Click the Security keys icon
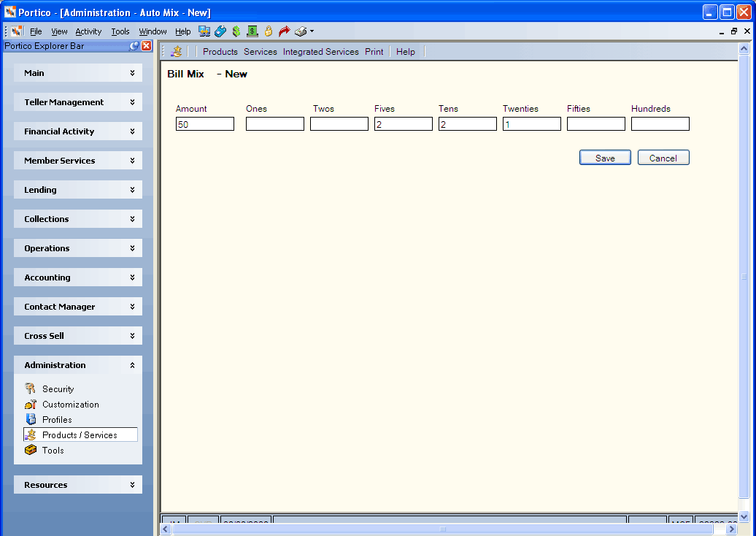756x536 pixels. pos(31,388)
